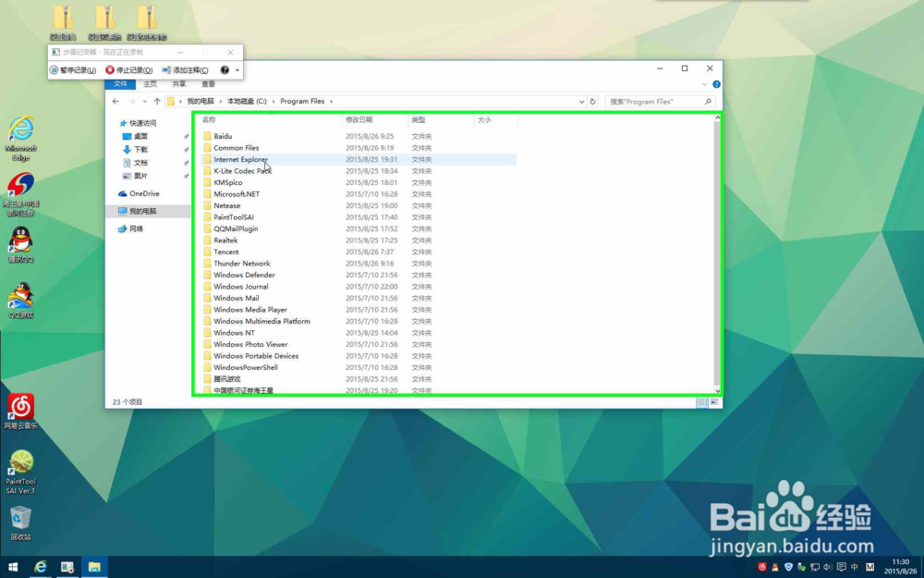Expand chevron after 我的电脑 breadcrumb
Viewport: 924px width, 578px height.
(221, 102)
